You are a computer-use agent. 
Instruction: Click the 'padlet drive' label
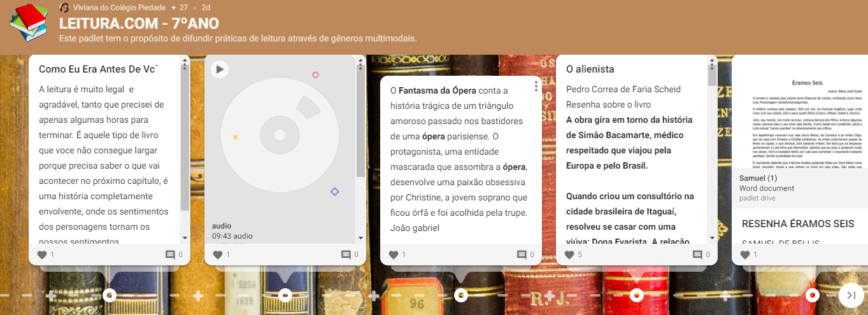click(x=757, y=198)
